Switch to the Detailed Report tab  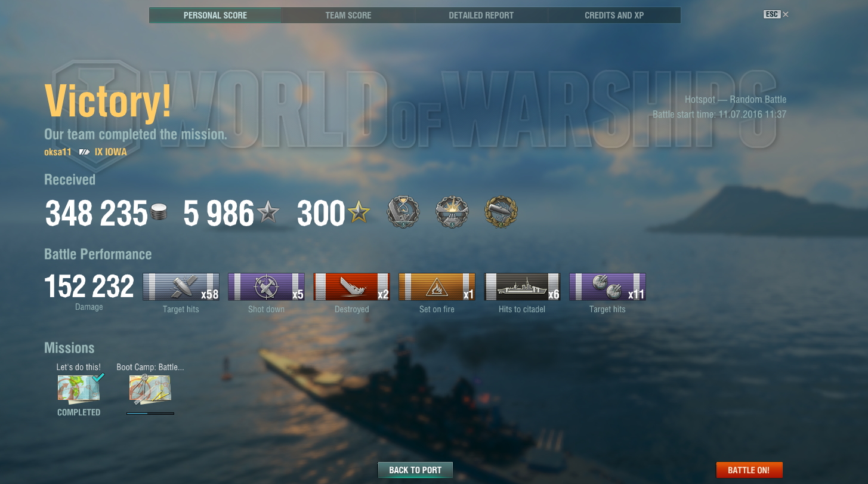481,16
